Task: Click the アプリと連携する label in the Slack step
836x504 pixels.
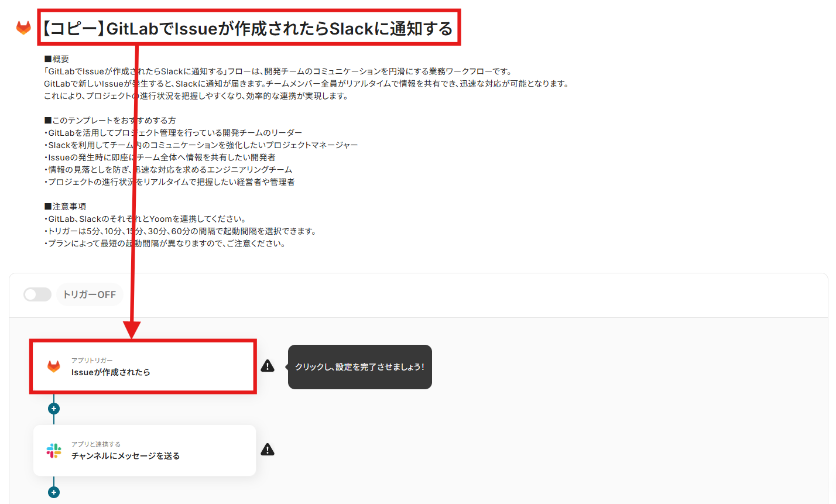Action: pyautogui.click(x=96, y=444)
